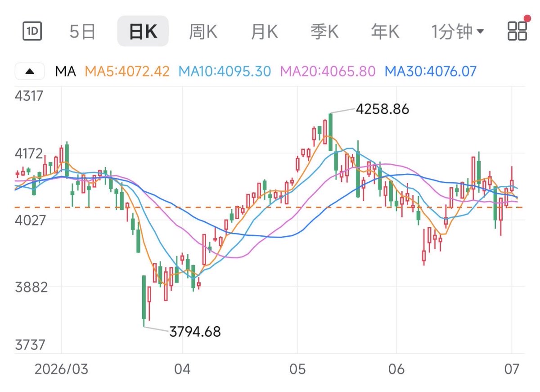Switch to the 5日 tab

[82, 32]
